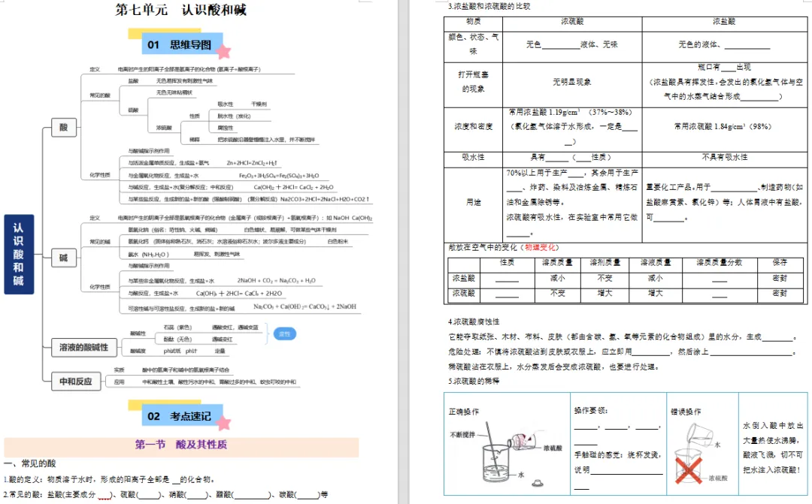The height and width of the screenshot is (504, 812).
Task: Click the line 1.酸的定义
Action: 109,480
